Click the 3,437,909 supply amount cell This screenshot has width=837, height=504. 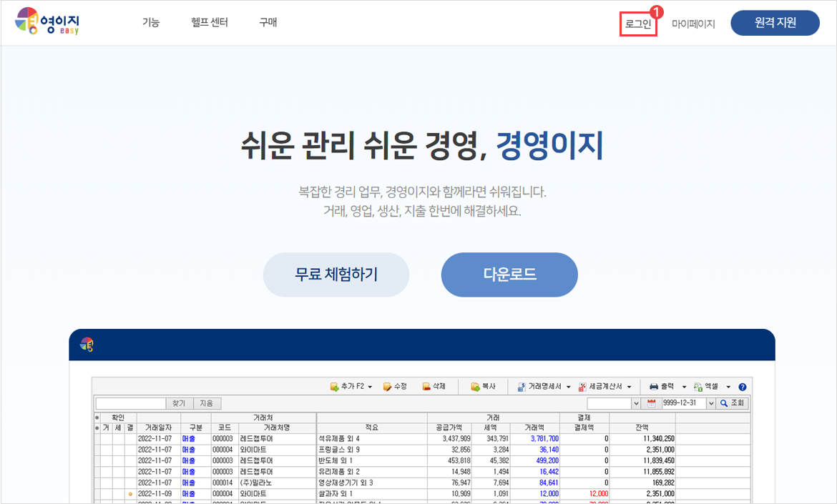pyautogui.click(x=449, y=439)
